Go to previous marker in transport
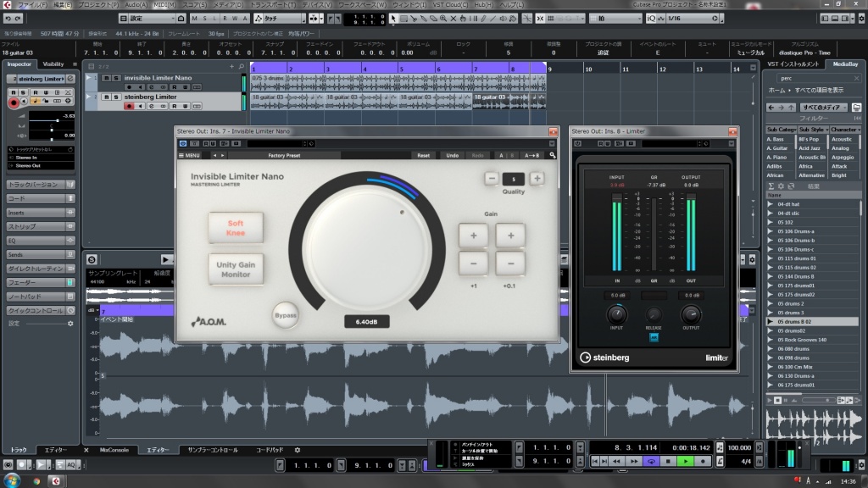The height and width of the screenshot is (488, 868). coord(595,461)
